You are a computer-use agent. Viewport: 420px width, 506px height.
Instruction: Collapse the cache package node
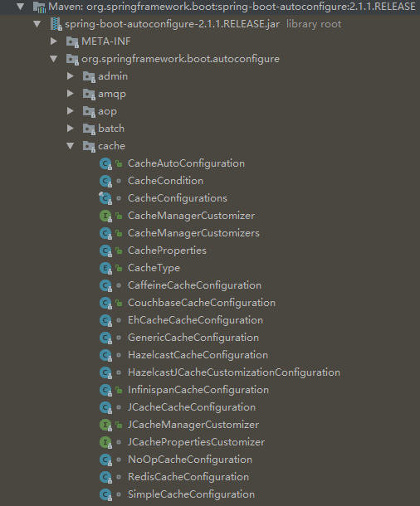[71, 146]
